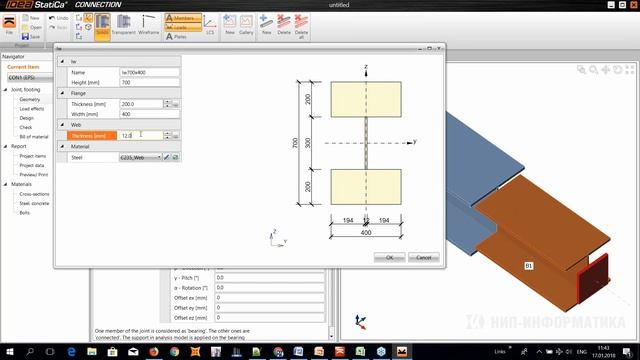Click the Flange Thickness value field
The image size is (640, 360).
pos(141,104)
